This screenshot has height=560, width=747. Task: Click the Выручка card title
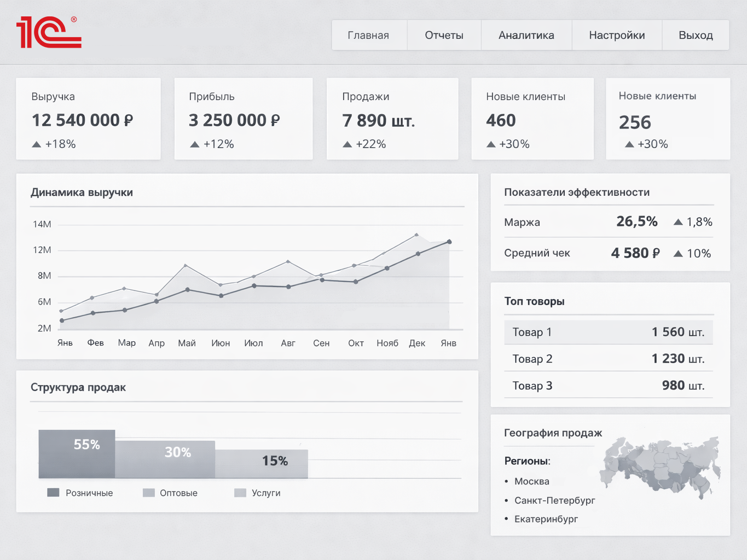[53, 97]
